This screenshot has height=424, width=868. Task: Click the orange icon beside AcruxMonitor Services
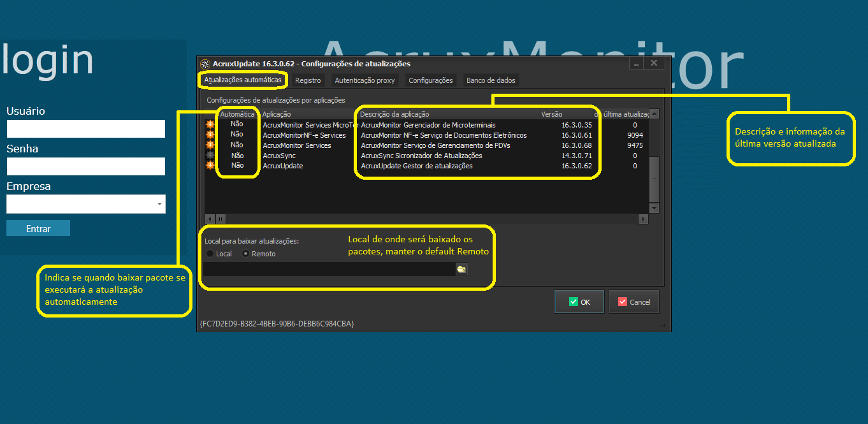(x=210, y=145)
